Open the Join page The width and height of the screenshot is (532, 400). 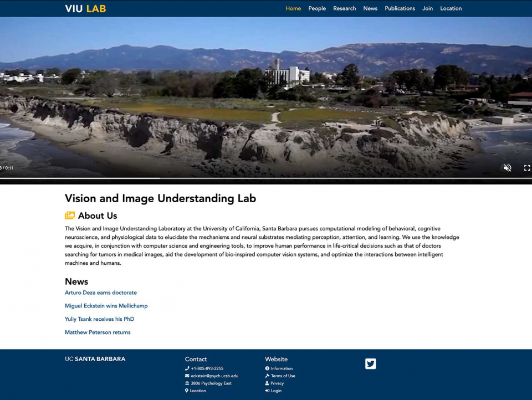pos(427,8)
